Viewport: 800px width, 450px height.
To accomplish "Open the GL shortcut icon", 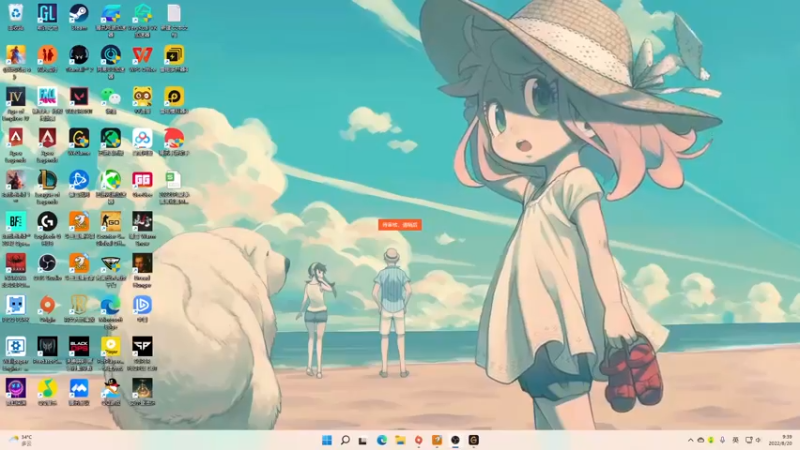I will click(x=47, y=13).
